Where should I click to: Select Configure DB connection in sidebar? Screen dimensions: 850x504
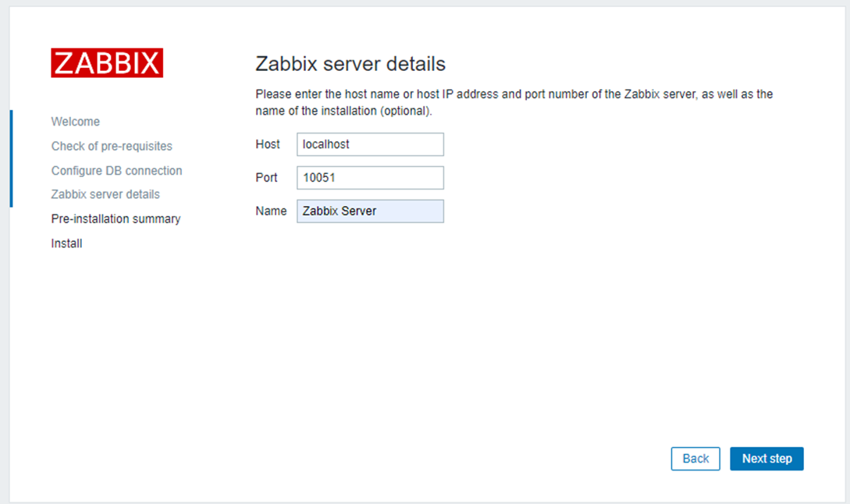coord(116,170)
